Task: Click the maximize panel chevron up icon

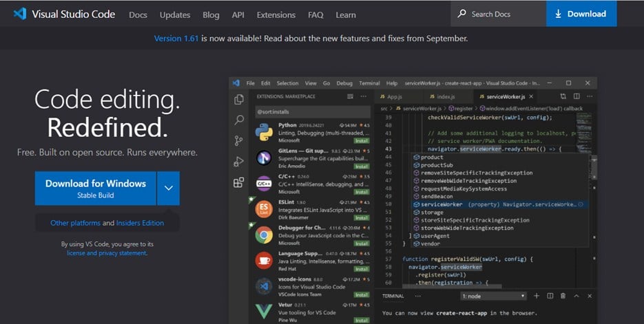Action: coord(577,296)
